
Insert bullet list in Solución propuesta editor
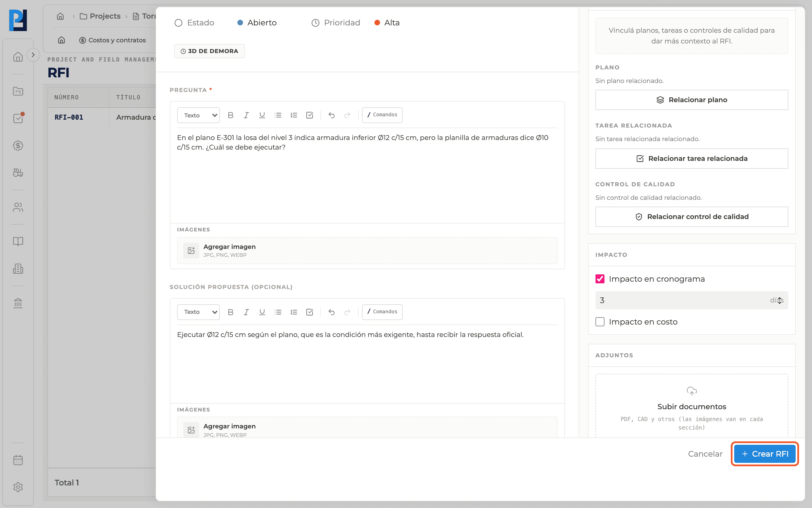click(278, 312)
